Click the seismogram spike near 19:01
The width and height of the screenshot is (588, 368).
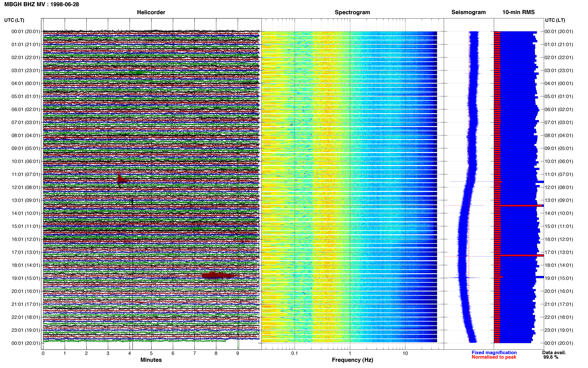(x=464, y=277)
